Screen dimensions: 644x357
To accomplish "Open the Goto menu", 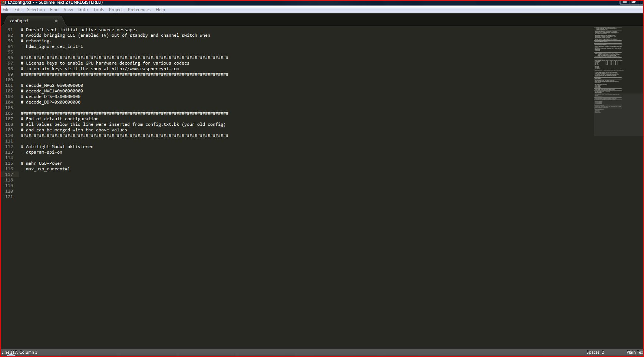I will pyautogui.click(x=83, y=10).
